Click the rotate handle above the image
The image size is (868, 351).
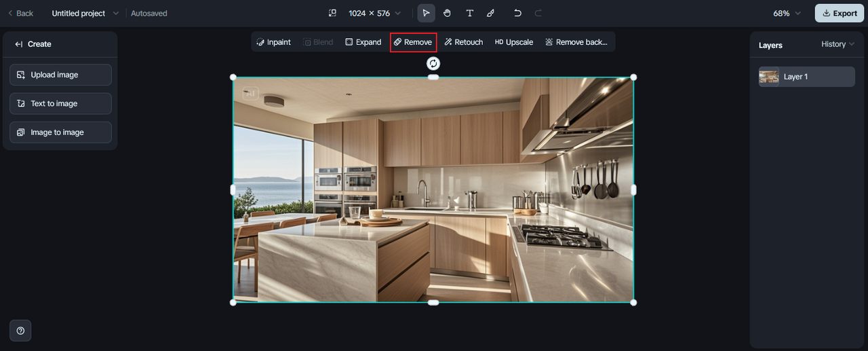coord(433,63)
